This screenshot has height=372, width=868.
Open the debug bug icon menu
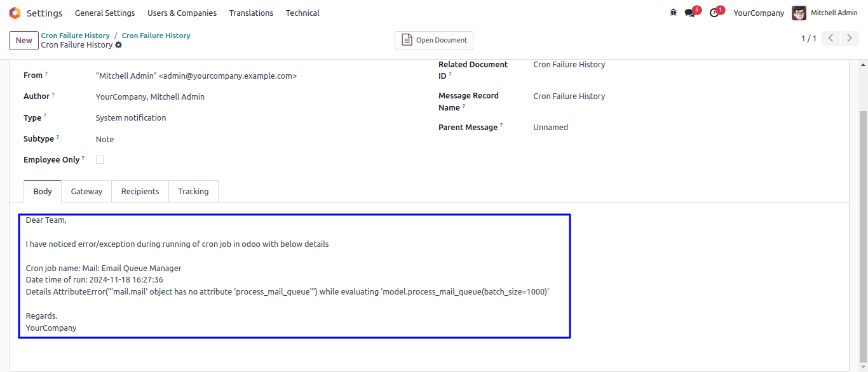pyautogui.click(x=674, y=13)
